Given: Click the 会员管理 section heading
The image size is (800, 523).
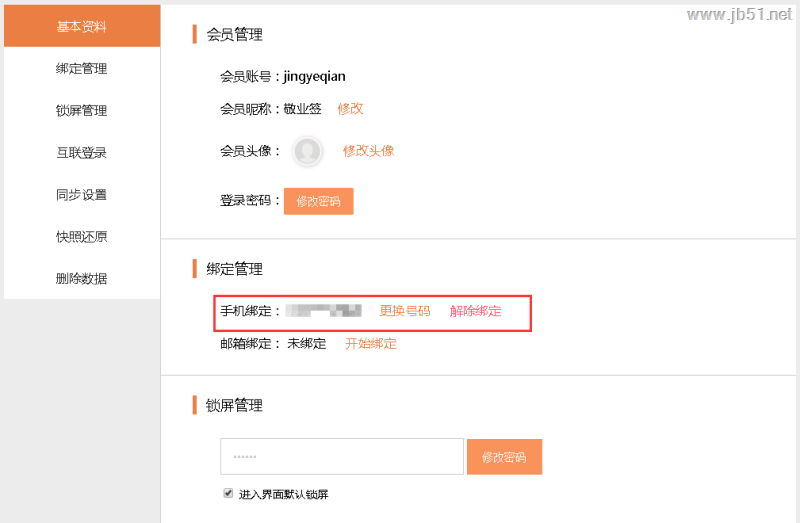Looking at the screenshot, I should point(234,35).
